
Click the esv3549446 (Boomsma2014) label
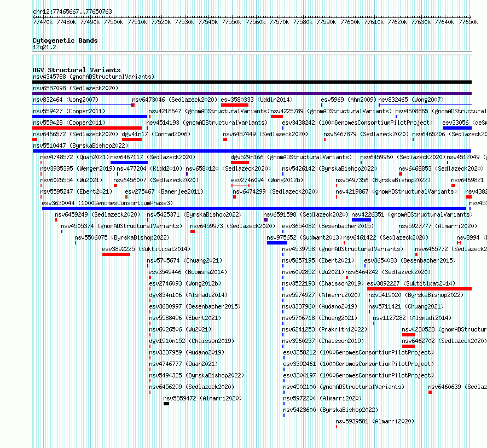click(x=188, y=272)
